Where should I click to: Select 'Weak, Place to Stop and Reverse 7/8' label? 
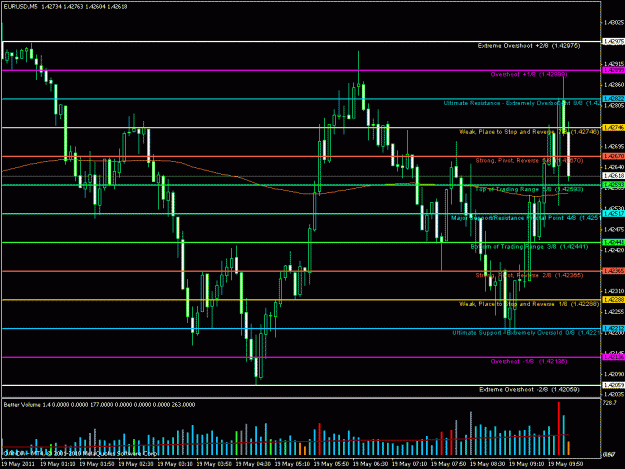[529, 132]
